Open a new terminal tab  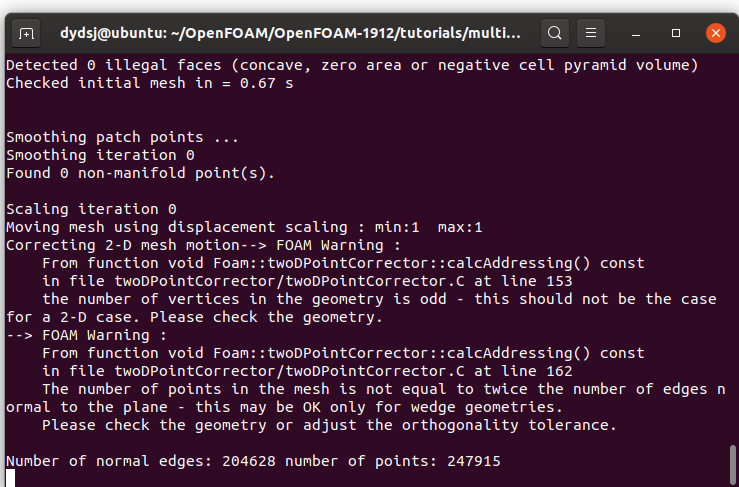click(26, 33)
